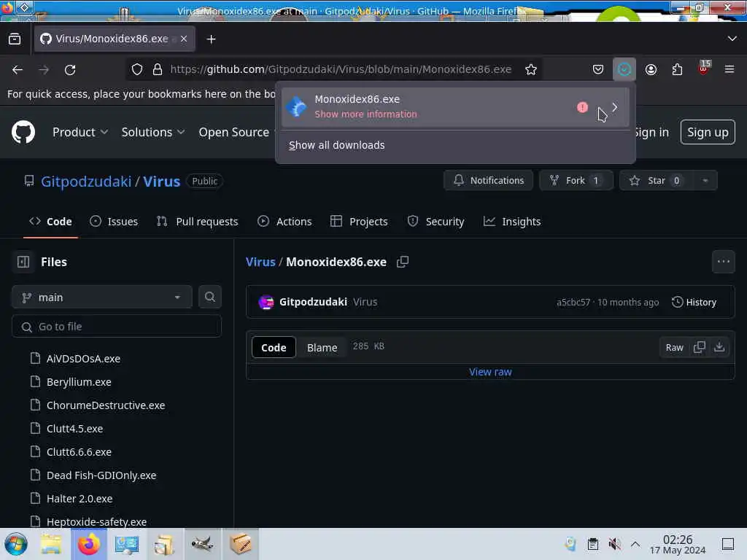Image resolution: width=747 pixels, height=560 pixels.
Task: Expand the hidden tray icons arrow
Action: pos(635,544)
